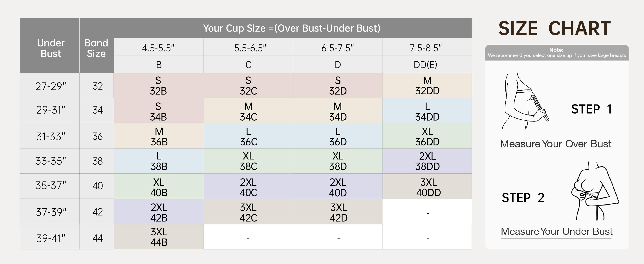644x264 pixels.
Task: Click the Measure Your Over Bust caption
Action: [556, 144]
